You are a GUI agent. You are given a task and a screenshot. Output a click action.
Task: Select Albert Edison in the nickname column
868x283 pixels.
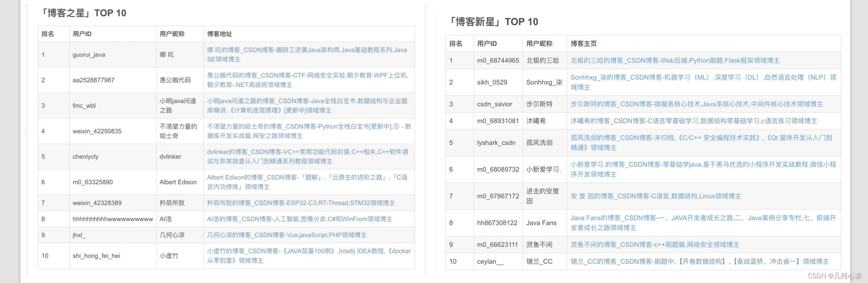tap(178, 182)
